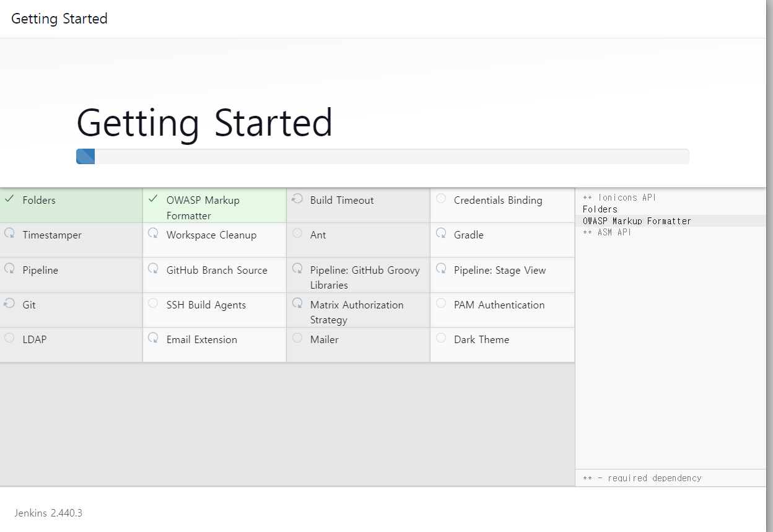Click the Credentials Binding plugin label
773x532 pixels.
498,200
